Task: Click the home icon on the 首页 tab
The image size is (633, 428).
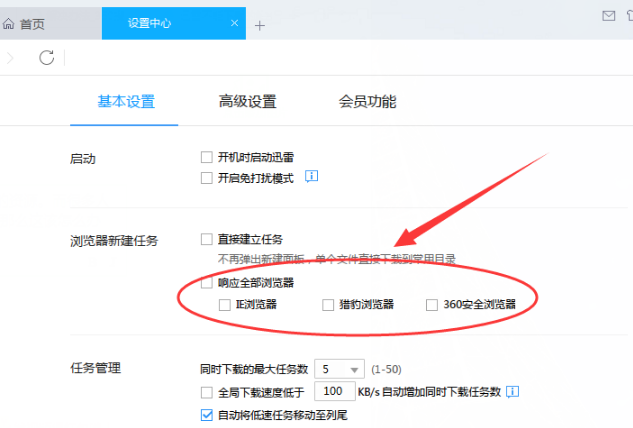Action: 9,22
